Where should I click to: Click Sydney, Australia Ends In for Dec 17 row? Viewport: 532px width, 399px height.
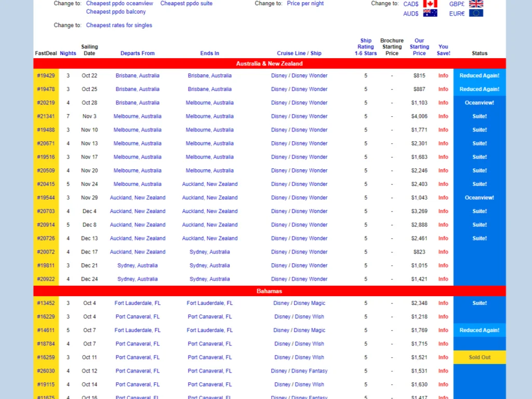[x=210, y=252]
